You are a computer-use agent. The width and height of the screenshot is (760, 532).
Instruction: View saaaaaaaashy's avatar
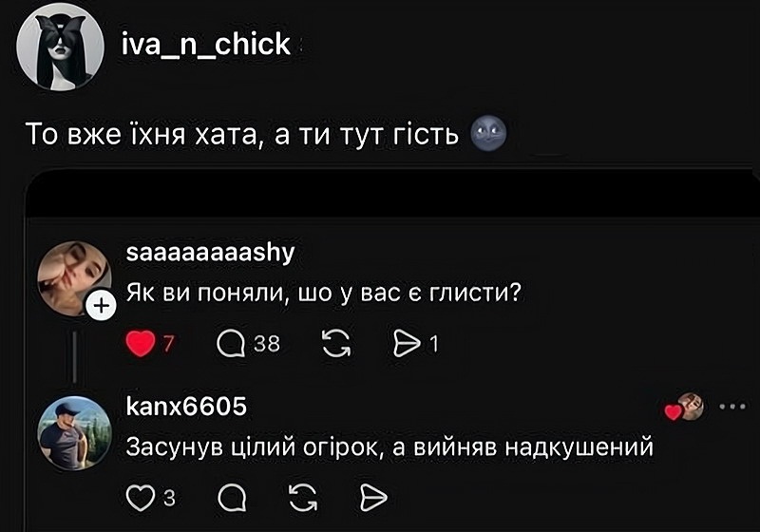coord(68,276)
